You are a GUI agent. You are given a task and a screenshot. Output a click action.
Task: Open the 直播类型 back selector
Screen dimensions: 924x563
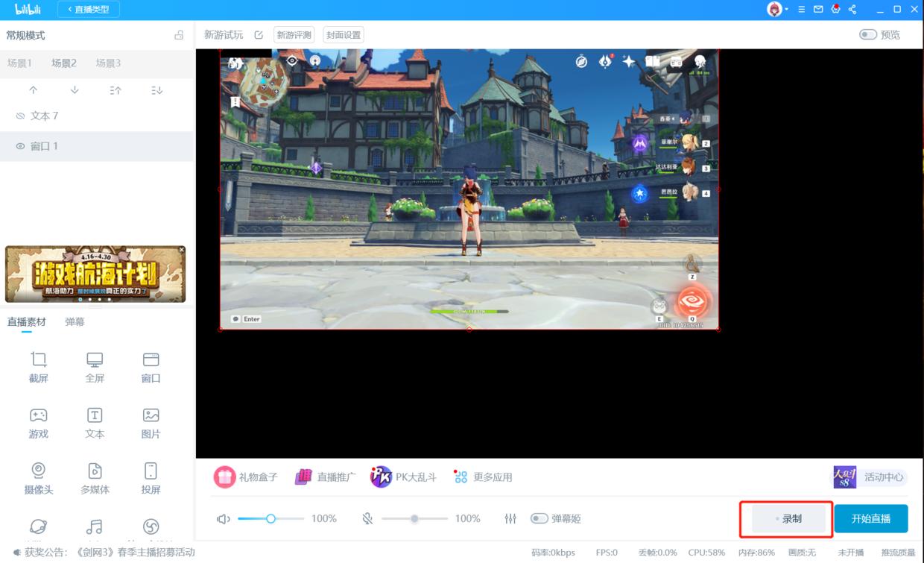pos(88,10)
